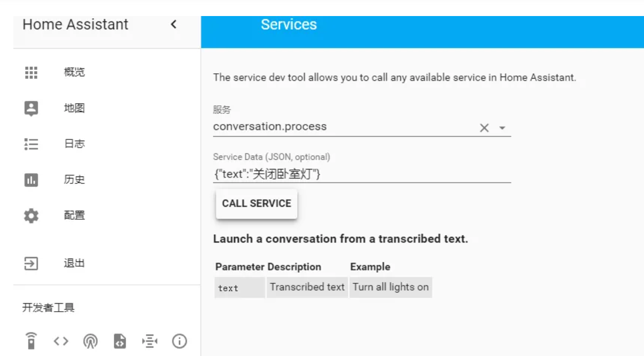Screen dimensions: 644x356
Task: Open the MQTT developer tool icon
Action: tap(150, 340)
